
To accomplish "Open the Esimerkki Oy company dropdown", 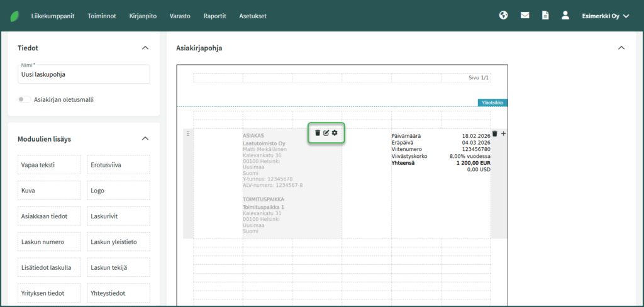I will (x=605, y=16).
